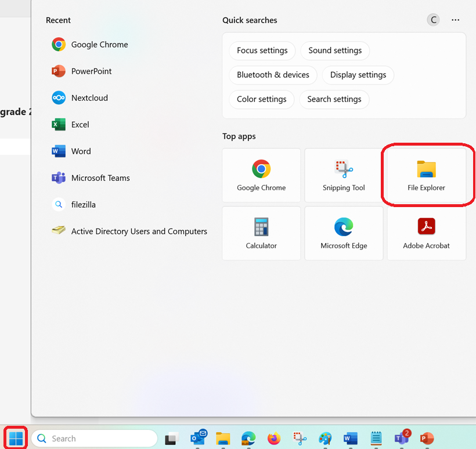Launch Word from the Recent list
Image resolution: width=476 pixels, height=449 pixels.
click(x=71, y=151)
